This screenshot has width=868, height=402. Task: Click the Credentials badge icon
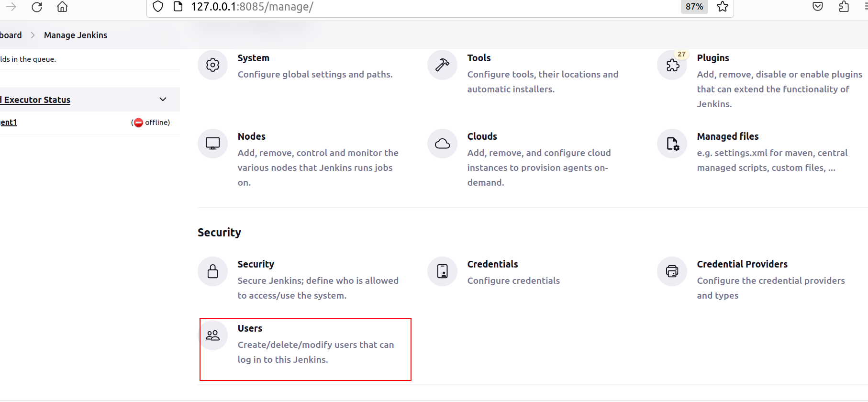(x=442, y=271)
